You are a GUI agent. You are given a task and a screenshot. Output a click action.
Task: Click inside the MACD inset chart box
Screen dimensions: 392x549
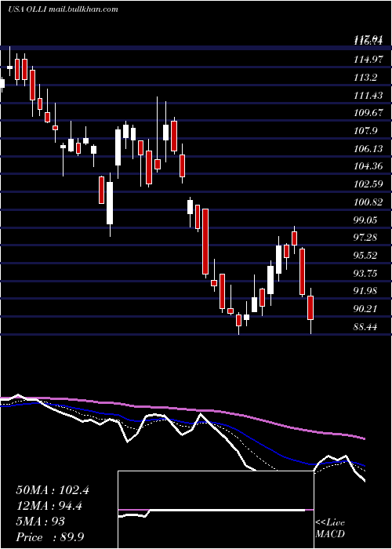[x=216, y=510]
